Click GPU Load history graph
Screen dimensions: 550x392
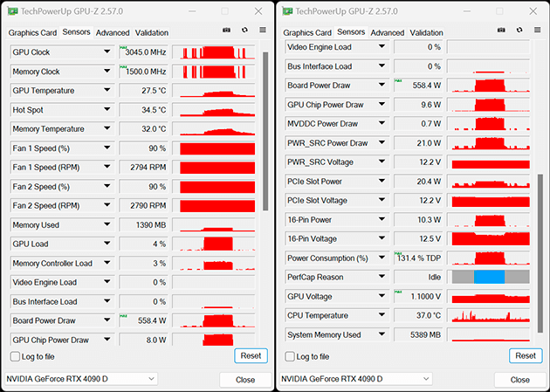(214, 244)
